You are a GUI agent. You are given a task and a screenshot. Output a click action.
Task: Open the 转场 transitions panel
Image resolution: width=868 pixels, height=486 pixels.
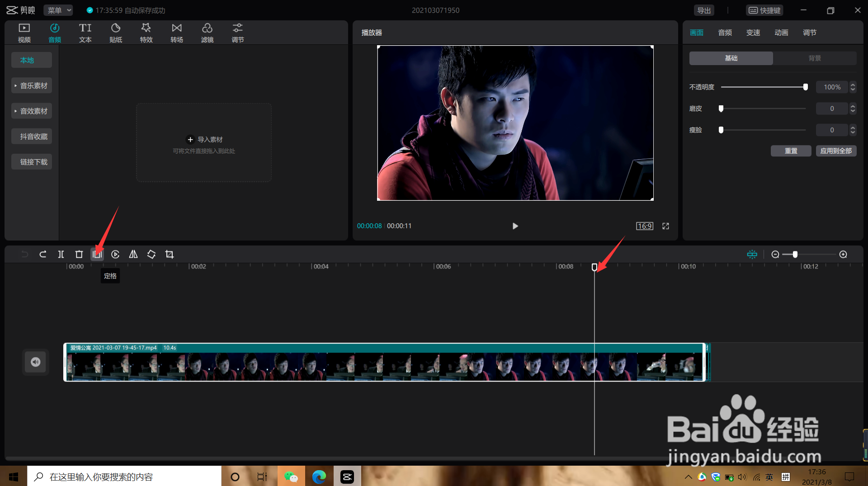click(177, 33)
